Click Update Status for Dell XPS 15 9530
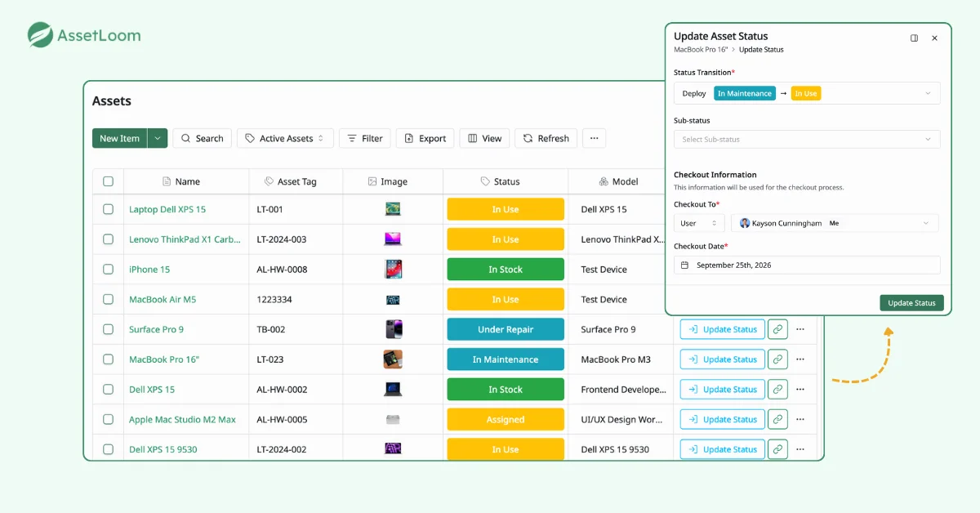The width and height of the screenshot is (980, 513). (723, 449)
